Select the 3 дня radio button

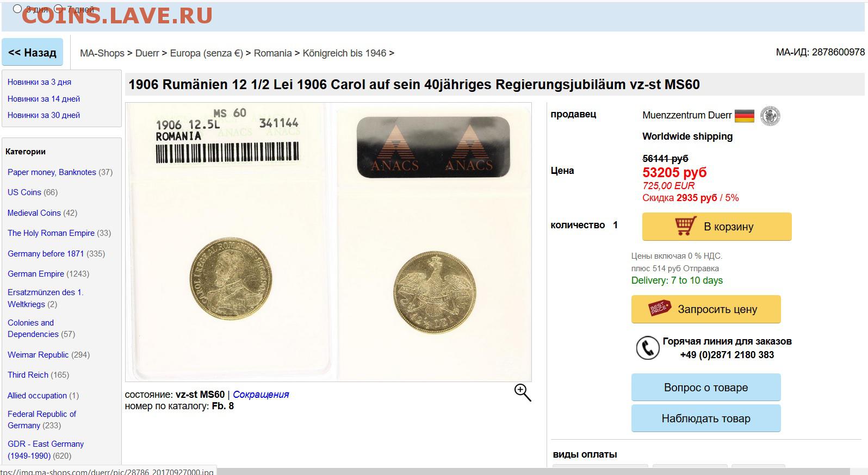click(x=17, y=9)
